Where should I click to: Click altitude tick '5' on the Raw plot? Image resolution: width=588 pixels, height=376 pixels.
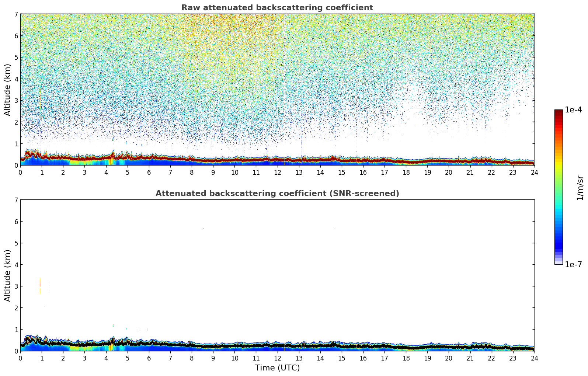coord(16,58)
